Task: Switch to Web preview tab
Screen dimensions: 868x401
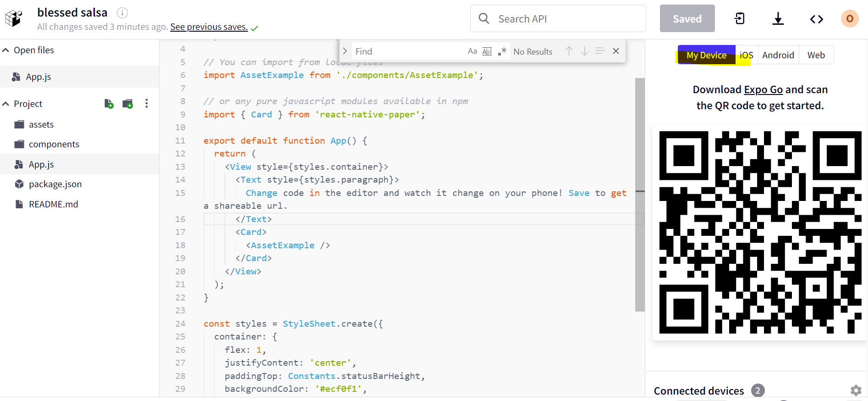Action: [816, 55]
